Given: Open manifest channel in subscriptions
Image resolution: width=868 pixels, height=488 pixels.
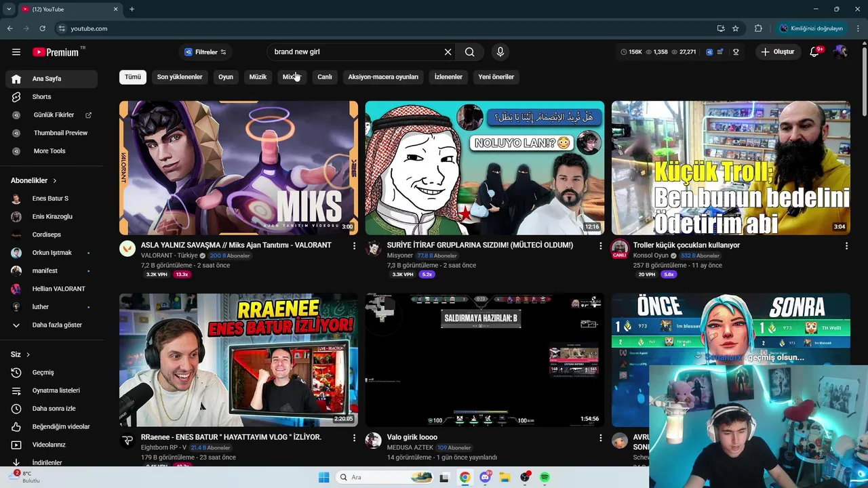Looking at the screenshot, I should (x=52, y=271).
